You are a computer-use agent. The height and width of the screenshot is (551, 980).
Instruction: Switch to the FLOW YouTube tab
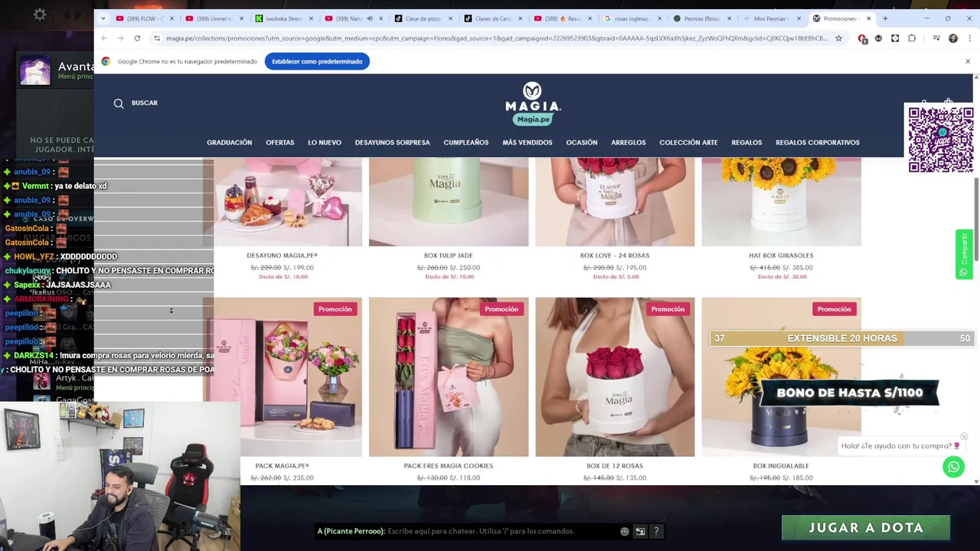pyautogui.click(x=145, y=18)
